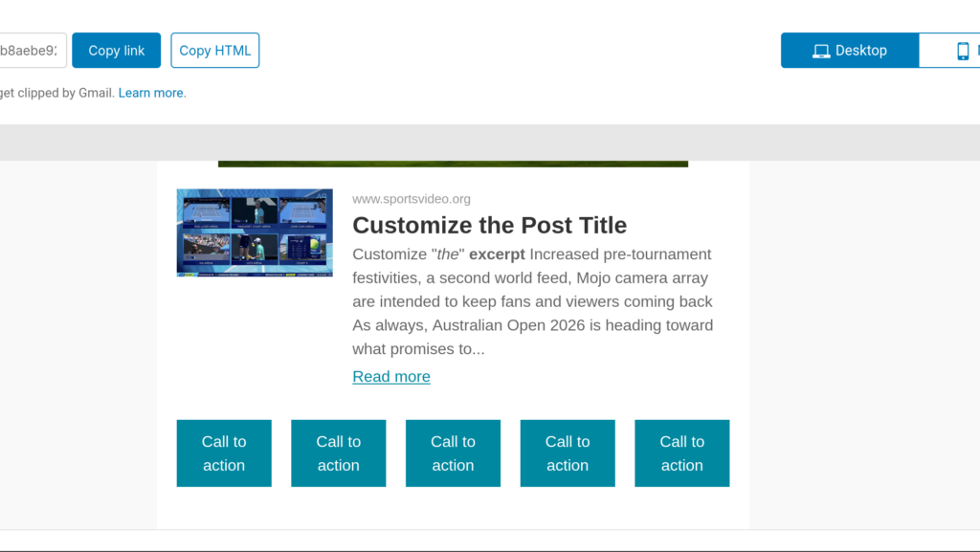
Task: Click the Customize the Post Title heading
Action: point(489,225)
